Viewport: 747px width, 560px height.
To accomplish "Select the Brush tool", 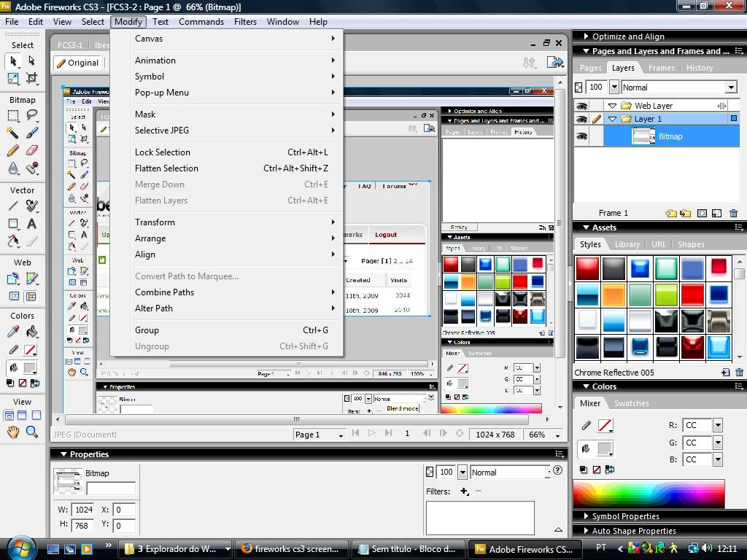I will pyautogui.click(x=31, y=133).
